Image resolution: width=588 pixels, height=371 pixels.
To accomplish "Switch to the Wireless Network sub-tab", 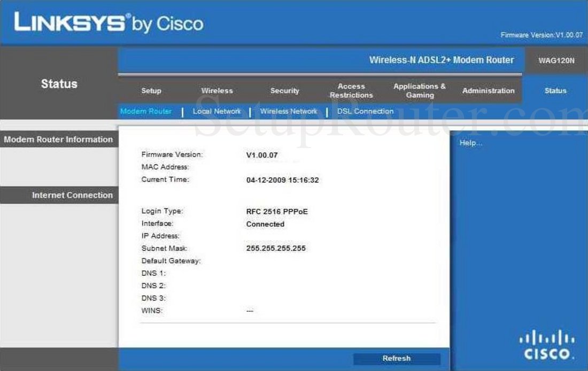I will (x=288, y=111).
